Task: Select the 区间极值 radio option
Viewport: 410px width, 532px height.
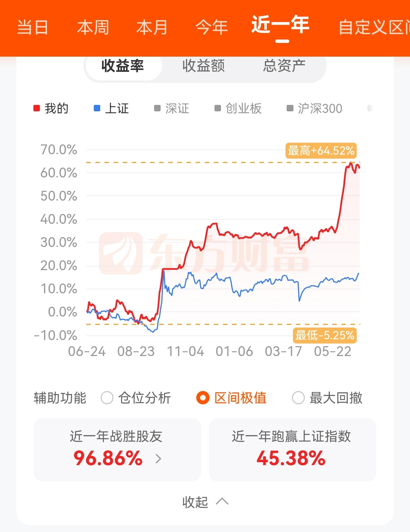Action: tap(232, 398)
